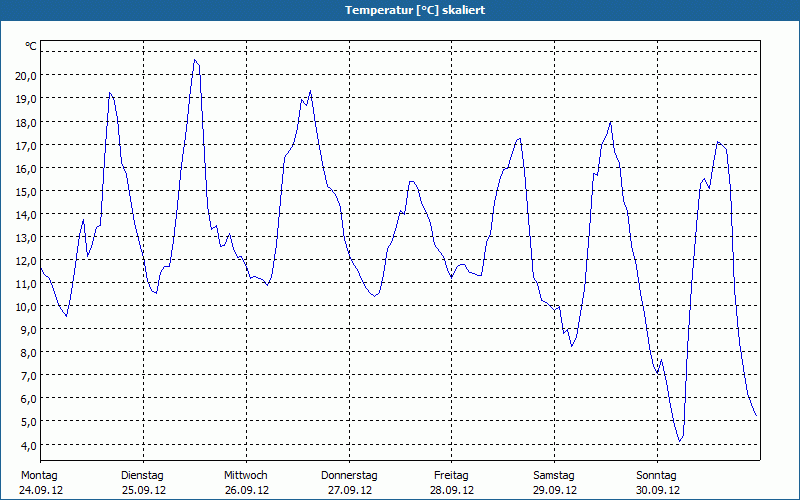Click the 19,0 y-axis label
800x500 pixels.
click(x=26, y=99)
